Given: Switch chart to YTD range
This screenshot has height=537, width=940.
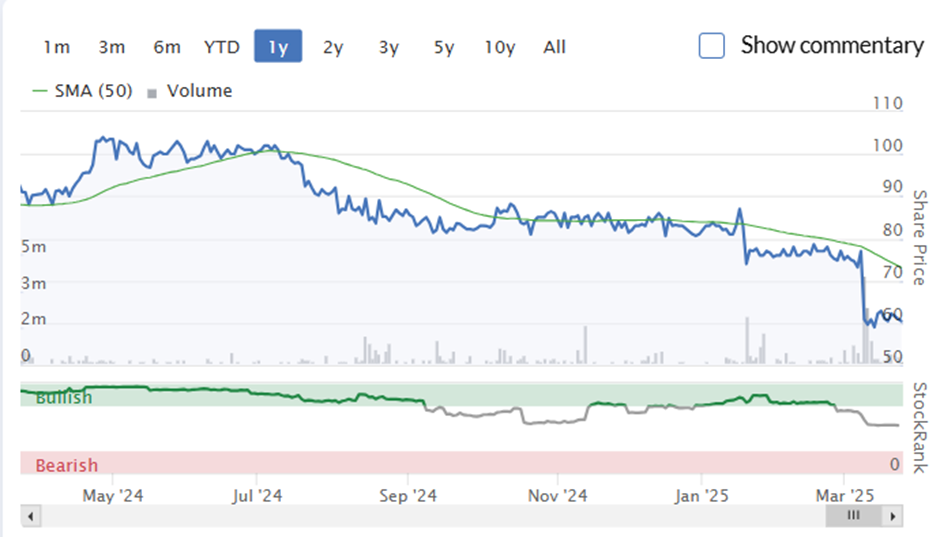Looking at the screenshot, I should [222, 47].
